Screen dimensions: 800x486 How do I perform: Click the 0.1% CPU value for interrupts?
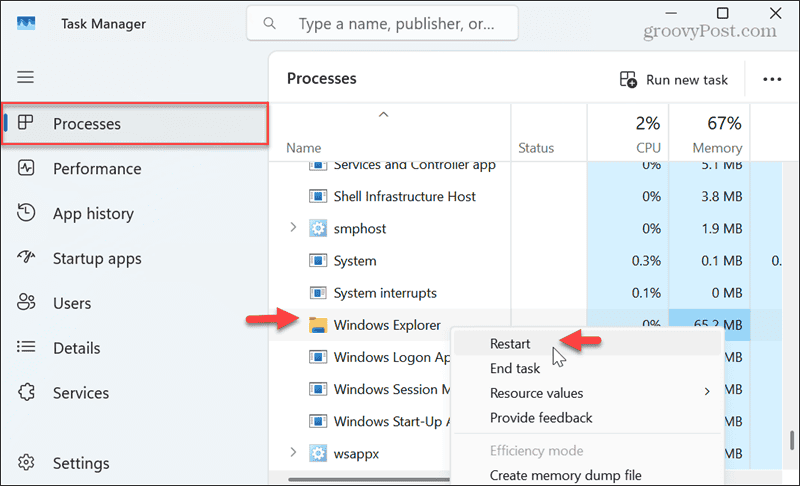[646, 293]
